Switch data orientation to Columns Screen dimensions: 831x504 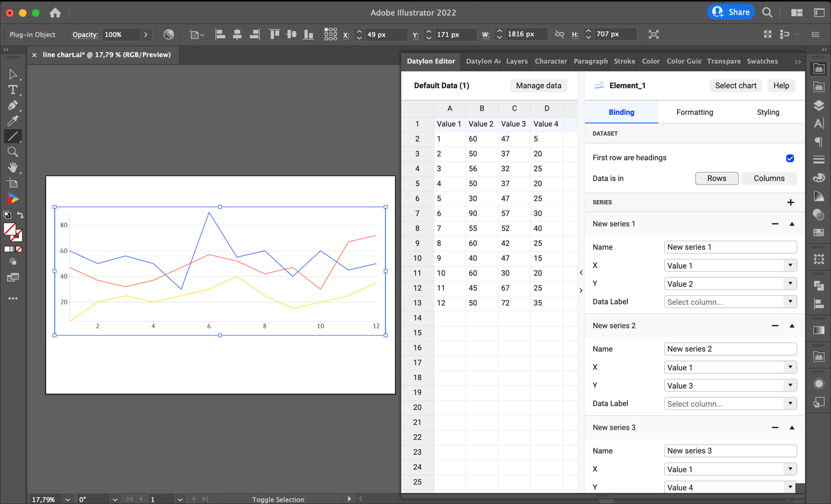point(769,178)
